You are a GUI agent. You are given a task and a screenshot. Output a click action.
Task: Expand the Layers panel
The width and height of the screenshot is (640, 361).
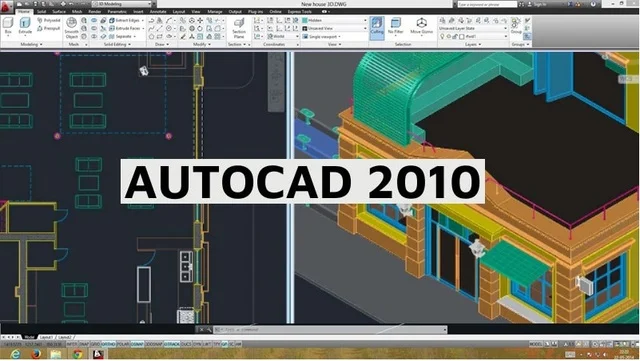(473, 44)
